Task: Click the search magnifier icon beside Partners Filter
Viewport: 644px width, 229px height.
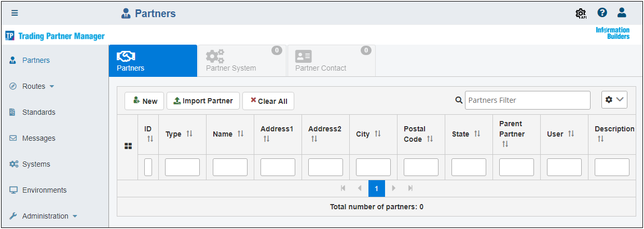Action: 459,101
